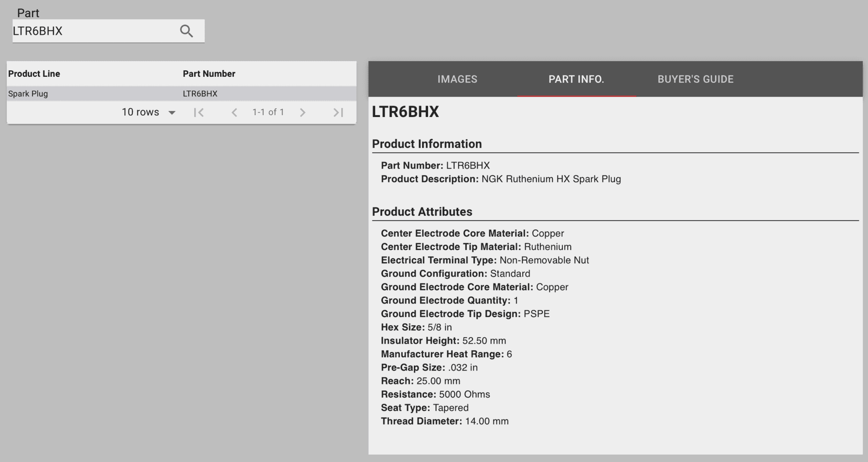Click Ground Configuration: Standard
Image resolution: width=868 pixels, height=462 pixels.
[455, 274]
